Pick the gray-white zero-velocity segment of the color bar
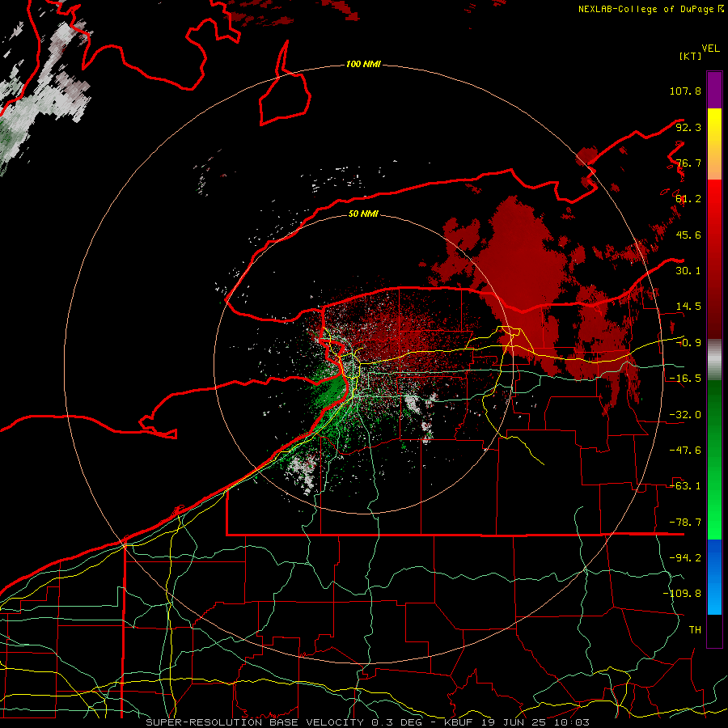This screenshot has height=728, width=728. (714, 359)
